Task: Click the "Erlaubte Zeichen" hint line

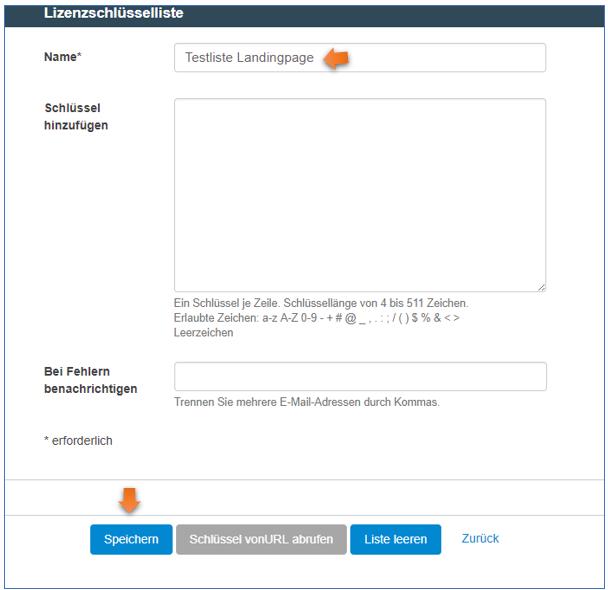Action: (x=316, y=318)
